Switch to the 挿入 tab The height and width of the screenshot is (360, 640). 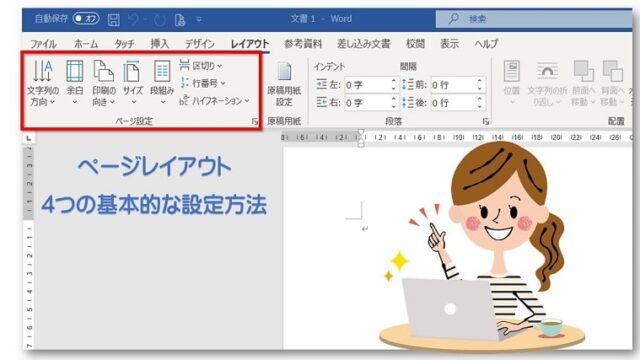(x=159, y=44)
